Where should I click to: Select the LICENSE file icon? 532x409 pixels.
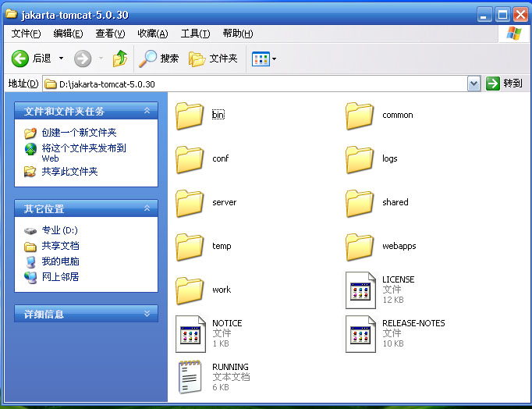click(360, 290)
